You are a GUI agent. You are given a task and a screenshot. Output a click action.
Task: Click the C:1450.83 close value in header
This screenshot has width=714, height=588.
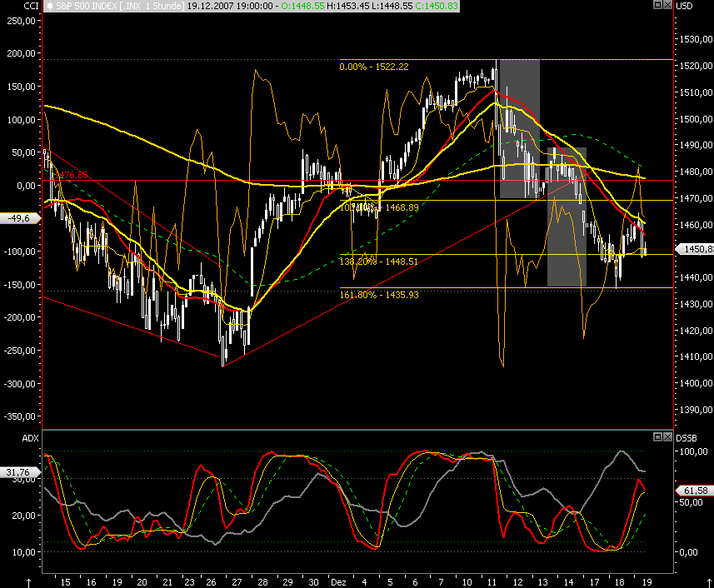(x=437, y=6)
